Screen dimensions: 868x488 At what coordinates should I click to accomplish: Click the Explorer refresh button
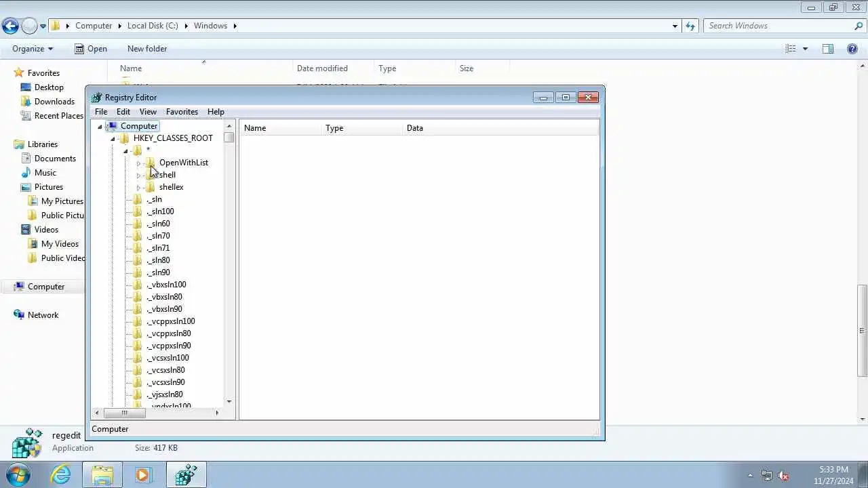click(690, 26)
